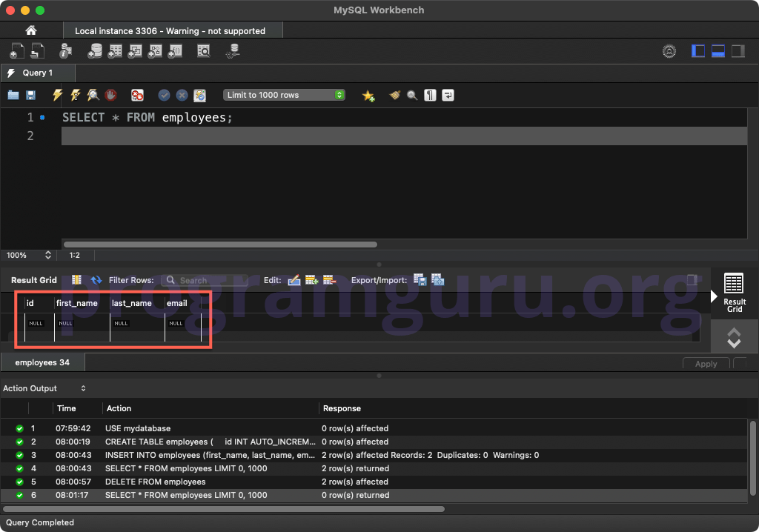Focus the Filter Rows search field

click(x=205, y=280)
